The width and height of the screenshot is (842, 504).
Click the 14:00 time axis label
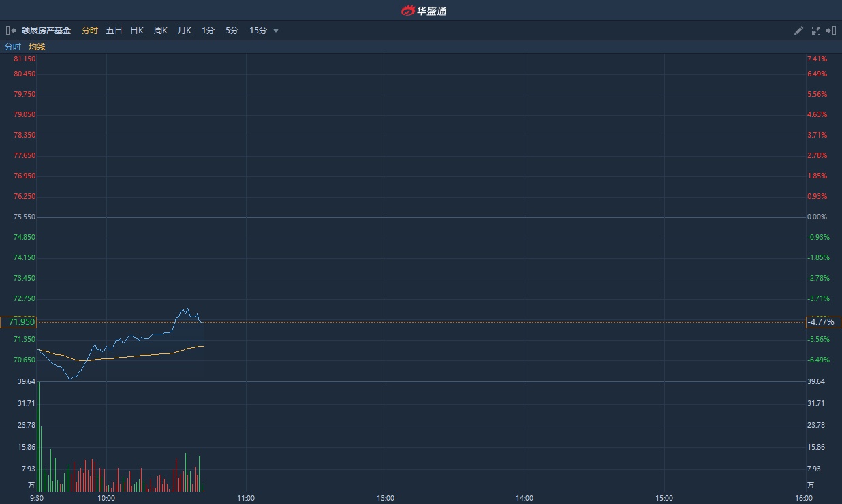525,498
